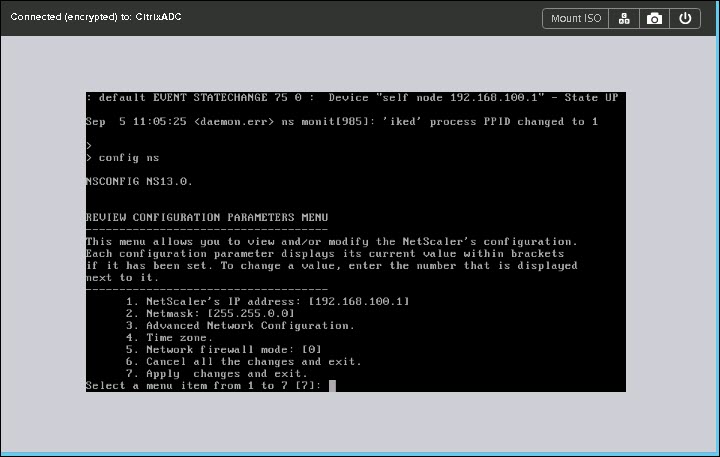720x457 pixels.
Task: Click the "NetScaler's IP address" menu line
Action: (x=267, y=301)
